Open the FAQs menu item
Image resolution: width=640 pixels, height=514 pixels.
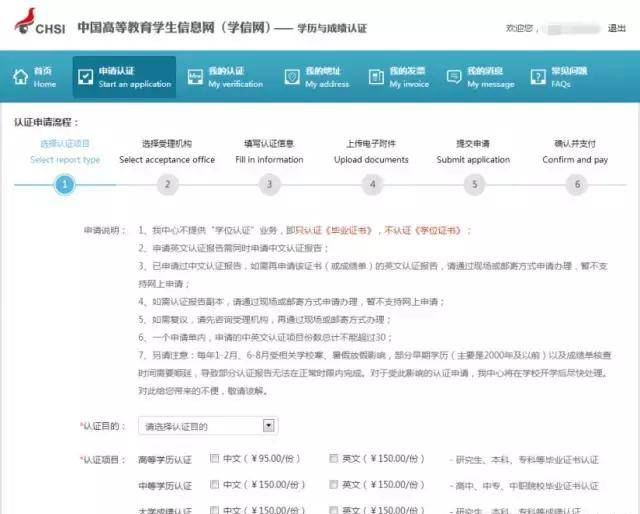coord(559,77)
